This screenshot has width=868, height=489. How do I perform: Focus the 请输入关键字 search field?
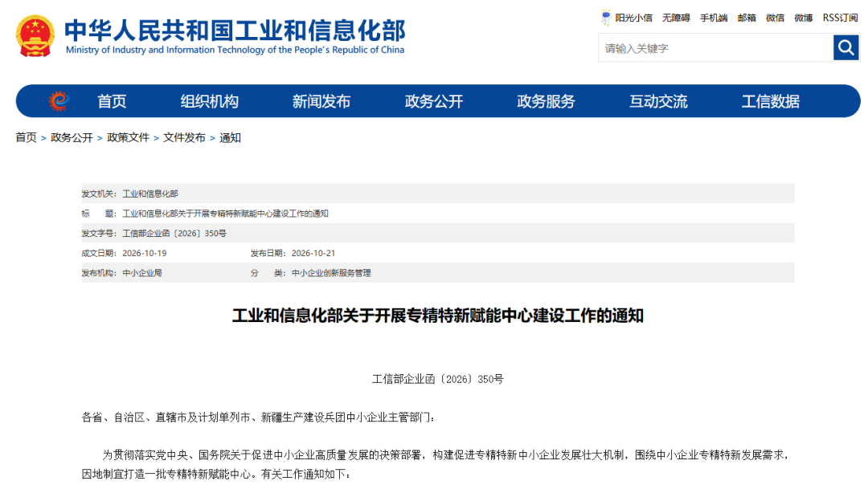pyautogui.click(x=716, y=48)
